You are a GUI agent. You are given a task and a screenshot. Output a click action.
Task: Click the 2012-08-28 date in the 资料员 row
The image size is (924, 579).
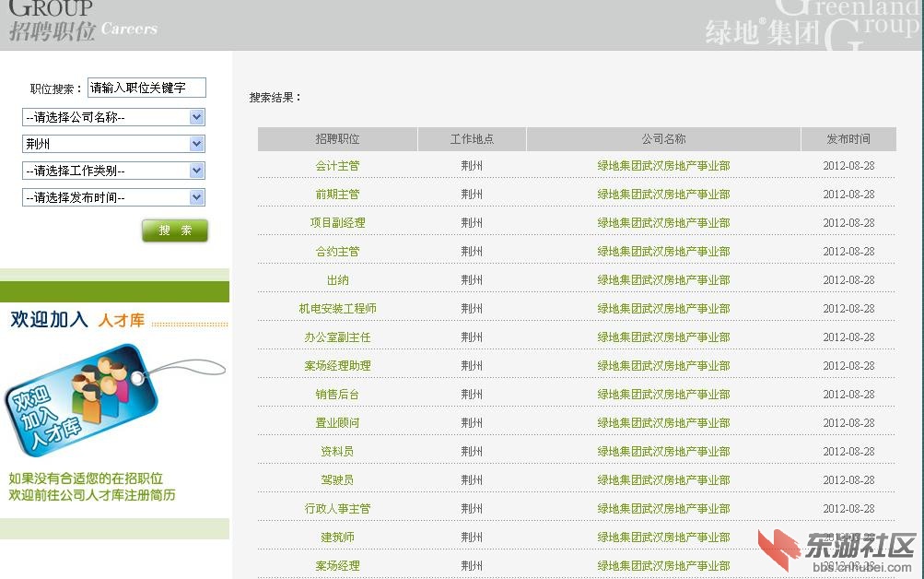(848, 452)
